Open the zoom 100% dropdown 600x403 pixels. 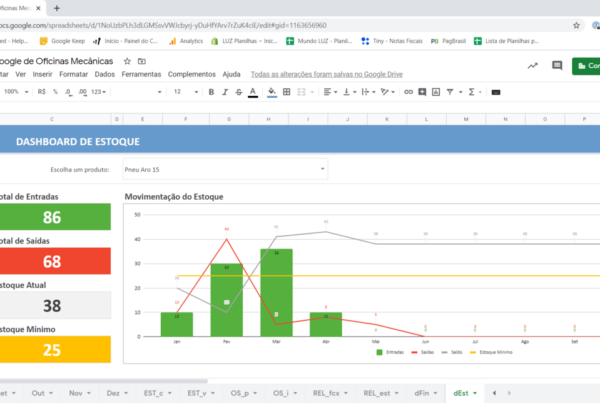(x=16, y=92)
